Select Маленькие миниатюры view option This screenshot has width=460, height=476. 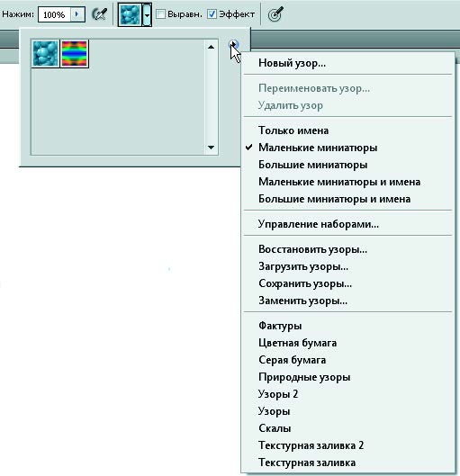click(348, 148)
